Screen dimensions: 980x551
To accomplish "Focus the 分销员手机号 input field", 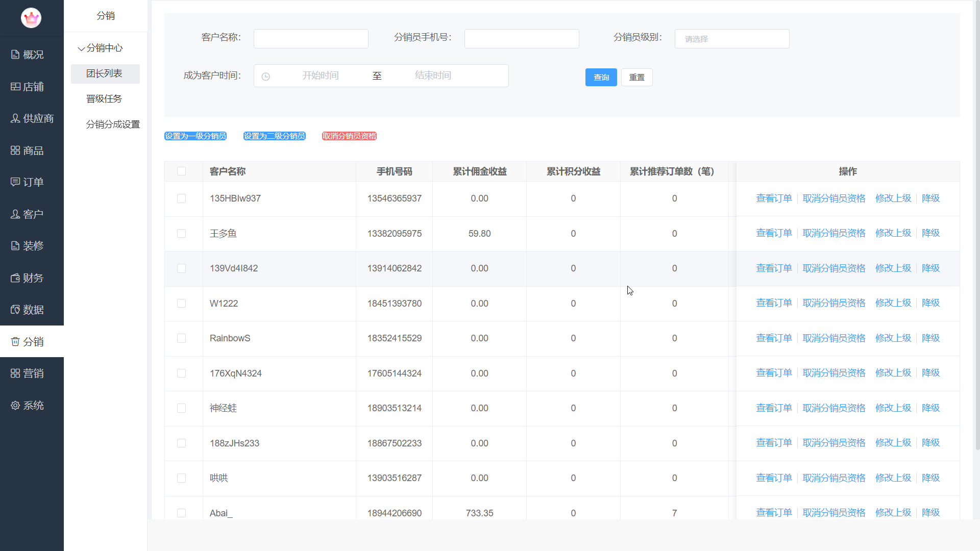I will click(x=522, y=39).
